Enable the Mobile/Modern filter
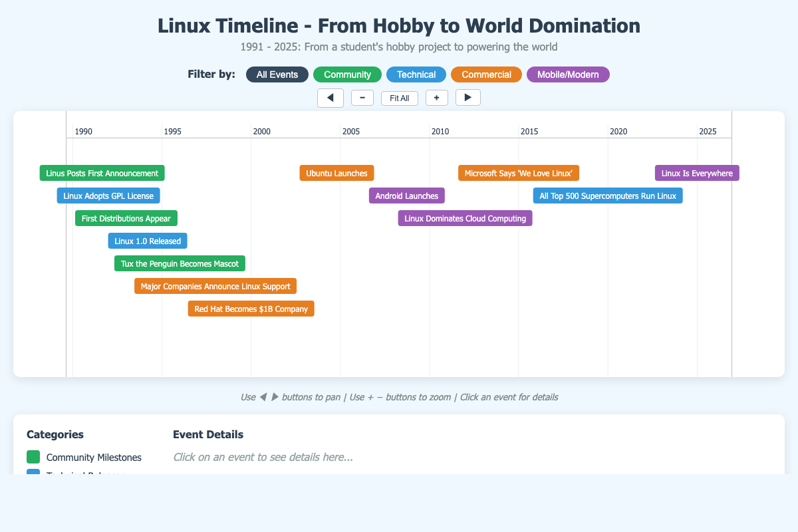Screen dimensions: 798x532 [x=568, y=74]
